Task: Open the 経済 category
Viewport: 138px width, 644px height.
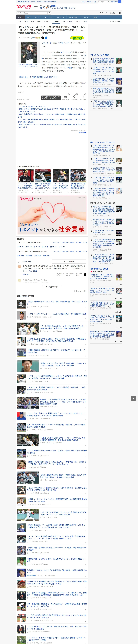Action: (x=39, y=21)
